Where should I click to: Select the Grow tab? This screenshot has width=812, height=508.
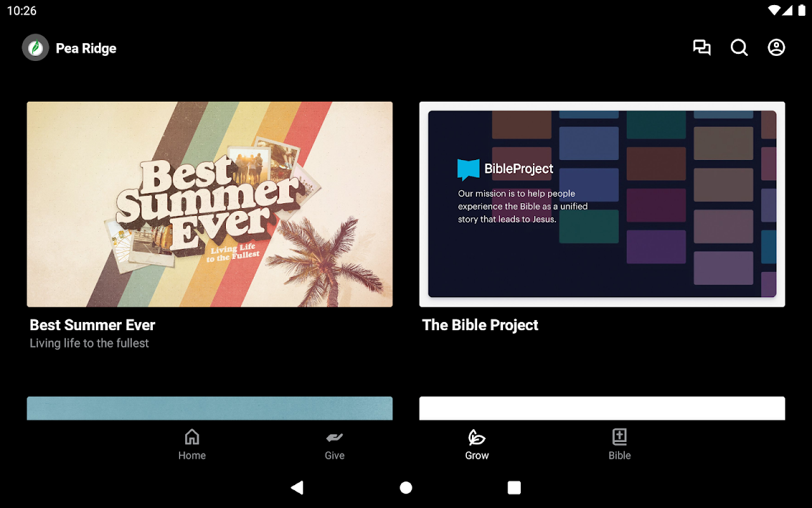[x=477, y=444]
